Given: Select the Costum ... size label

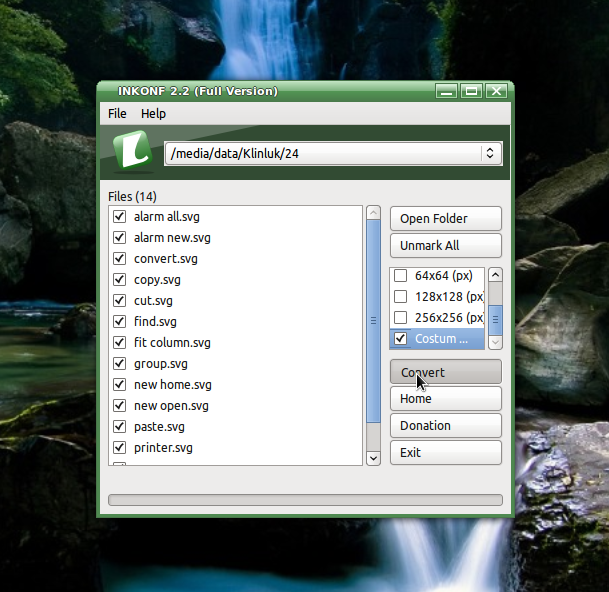Looking at the screenshot, I should coord(441,339).
